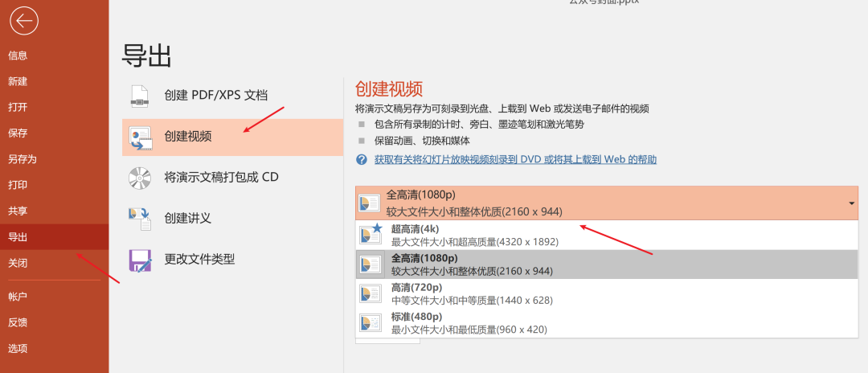Go to the 打印 page
Screen dimensions: 868x373
[x=55, y=186]
